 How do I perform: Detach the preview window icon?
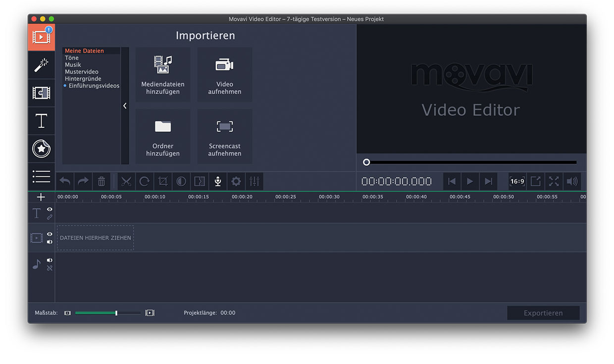(x=536, y=181)
